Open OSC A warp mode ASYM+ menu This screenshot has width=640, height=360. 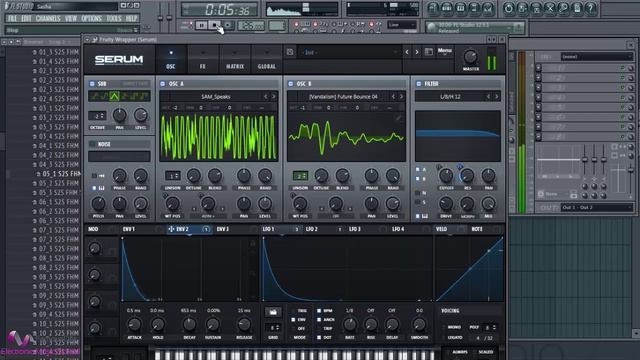point(208,216)
